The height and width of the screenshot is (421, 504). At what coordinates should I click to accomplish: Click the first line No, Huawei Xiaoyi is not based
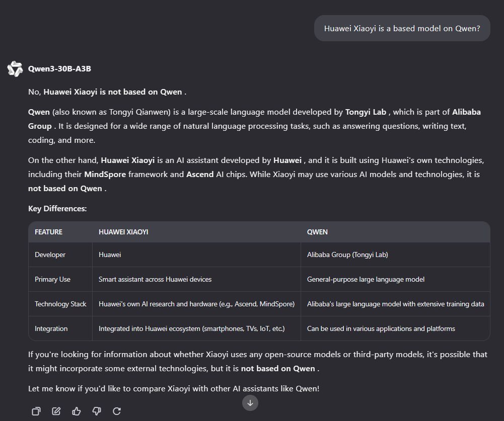(107, 92)
